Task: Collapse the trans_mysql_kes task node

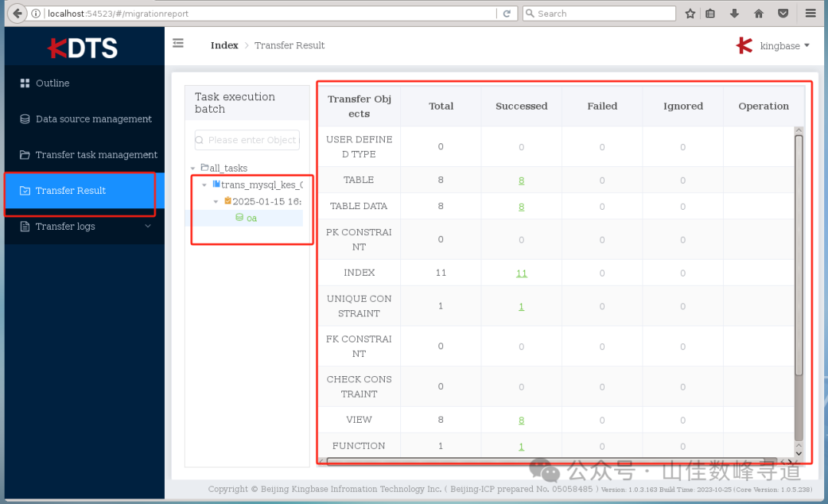Action: (205, 185)
